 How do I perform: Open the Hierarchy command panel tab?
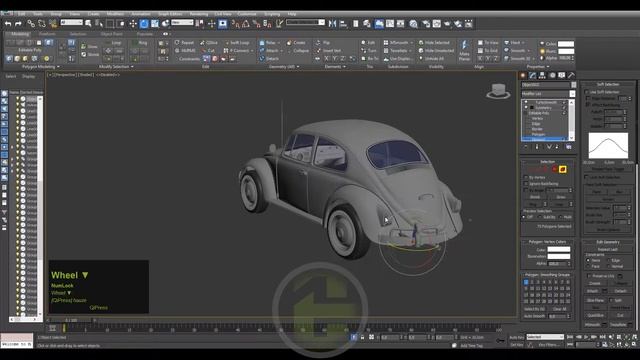542,75
